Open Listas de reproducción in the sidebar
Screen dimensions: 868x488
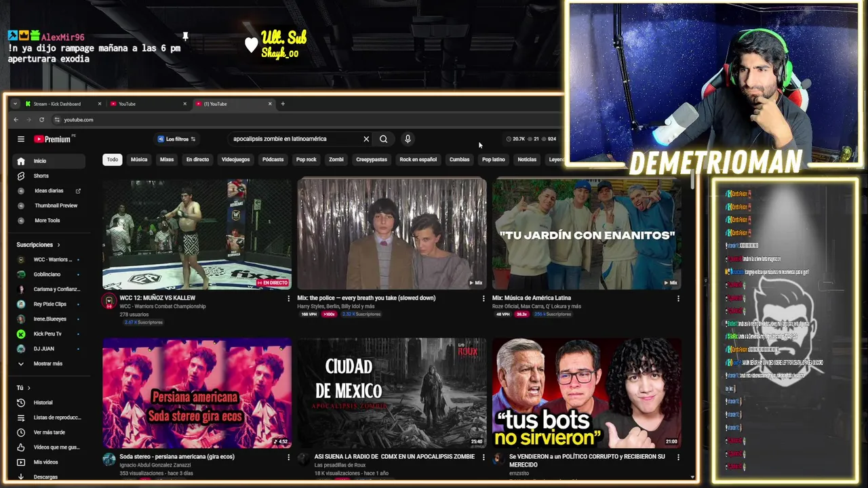(49, 418)
